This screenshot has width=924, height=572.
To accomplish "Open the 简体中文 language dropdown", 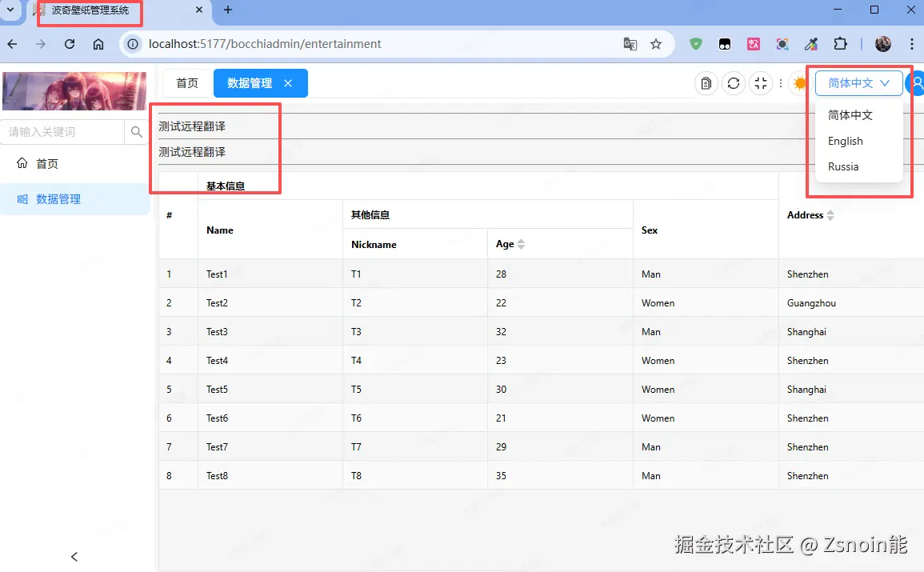I will (x=858, y=83).
